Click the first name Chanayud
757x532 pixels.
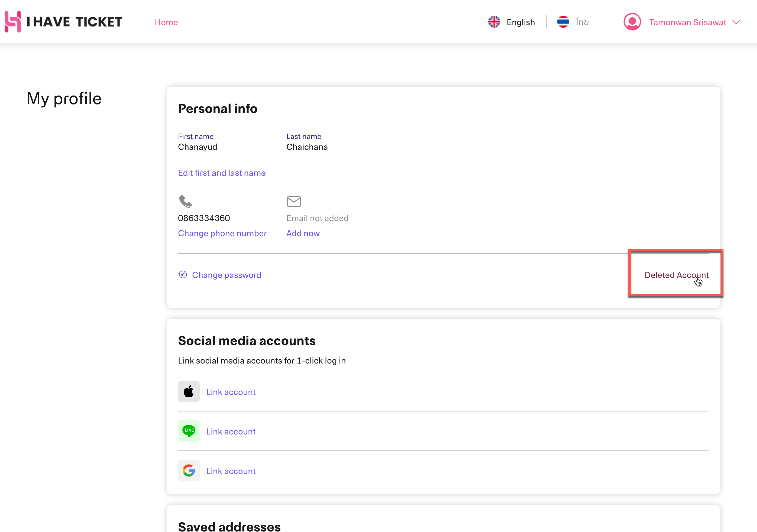click(x=198, y=147)
